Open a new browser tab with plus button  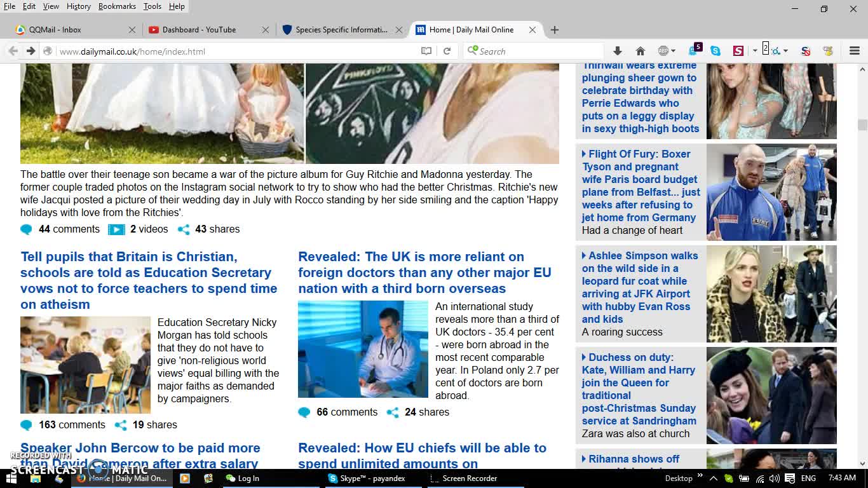(555, 29)
